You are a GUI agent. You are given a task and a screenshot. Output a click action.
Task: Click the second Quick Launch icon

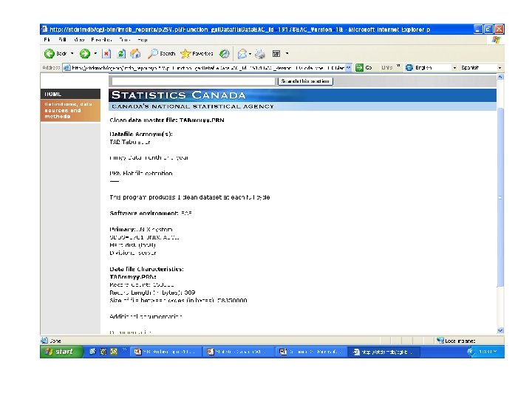pos(103,352)
